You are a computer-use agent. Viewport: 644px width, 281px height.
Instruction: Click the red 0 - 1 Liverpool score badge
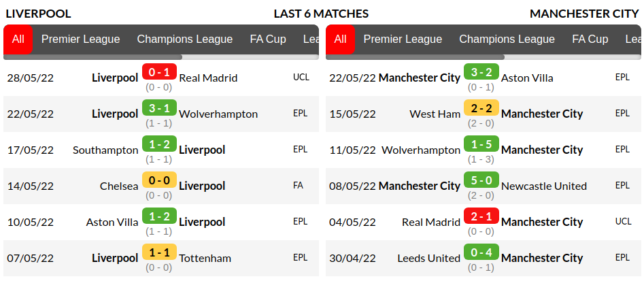point(159,71)
